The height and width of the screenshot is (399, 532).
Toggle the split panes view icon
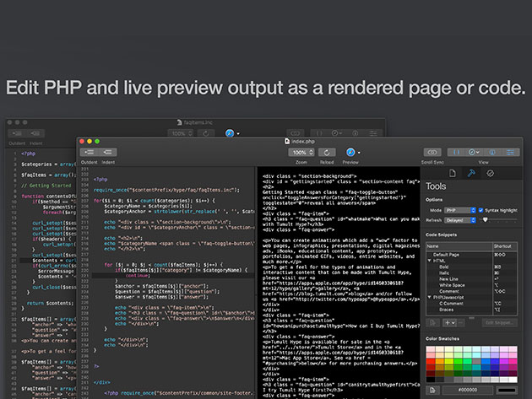(456, 153)
